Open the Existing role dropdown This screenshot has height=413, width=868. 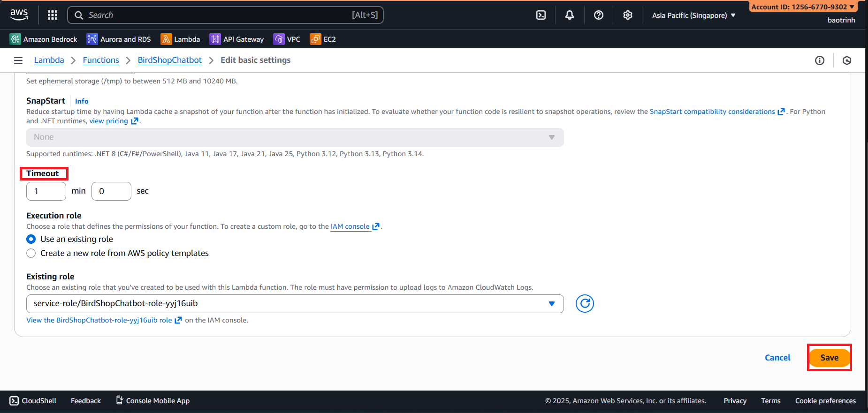295,304
